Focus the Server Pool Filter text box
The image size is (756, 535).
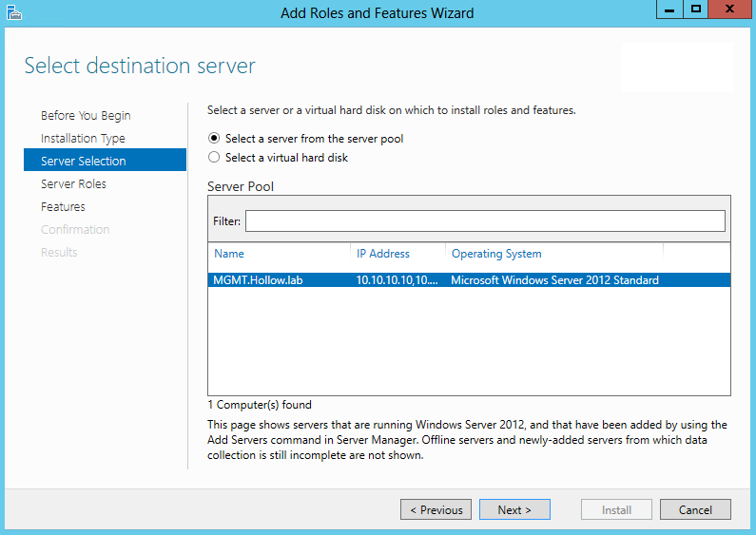(485, 221)
